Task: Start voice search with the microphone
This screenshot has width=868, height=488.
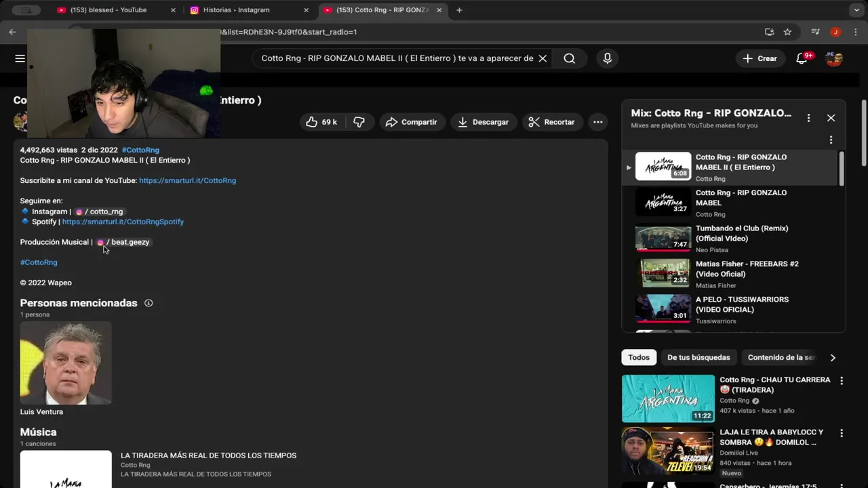Action: [608, 58]
